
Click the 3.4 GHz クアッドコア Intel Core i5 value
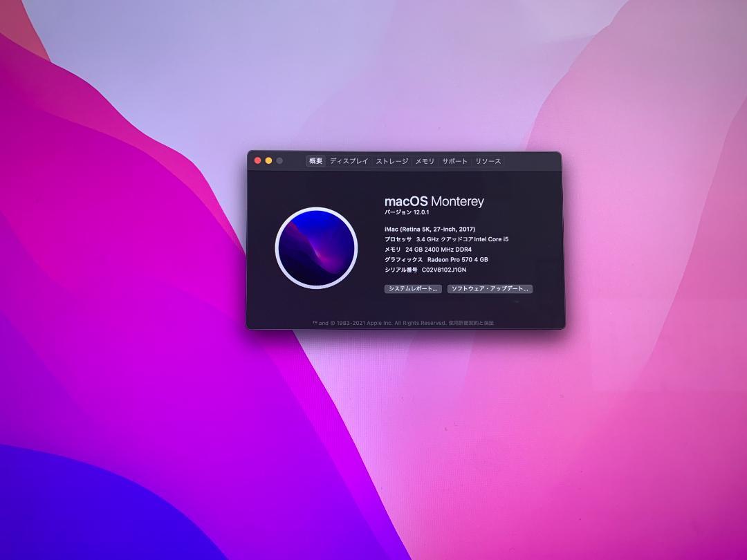(463, 239)
